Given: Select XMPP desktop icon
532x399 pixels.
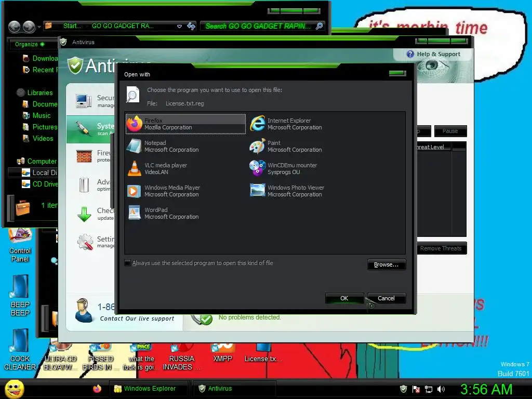Looking at the screenshot, I should 222,353.
